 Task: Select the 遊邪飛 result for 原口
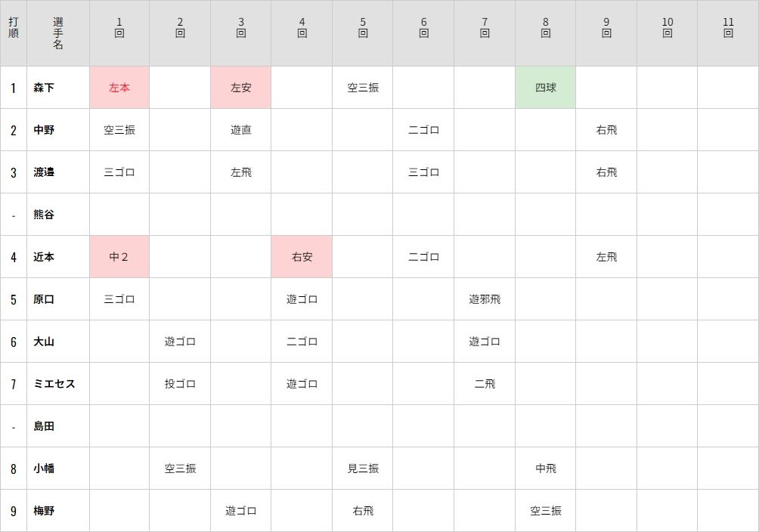(485, 299)
